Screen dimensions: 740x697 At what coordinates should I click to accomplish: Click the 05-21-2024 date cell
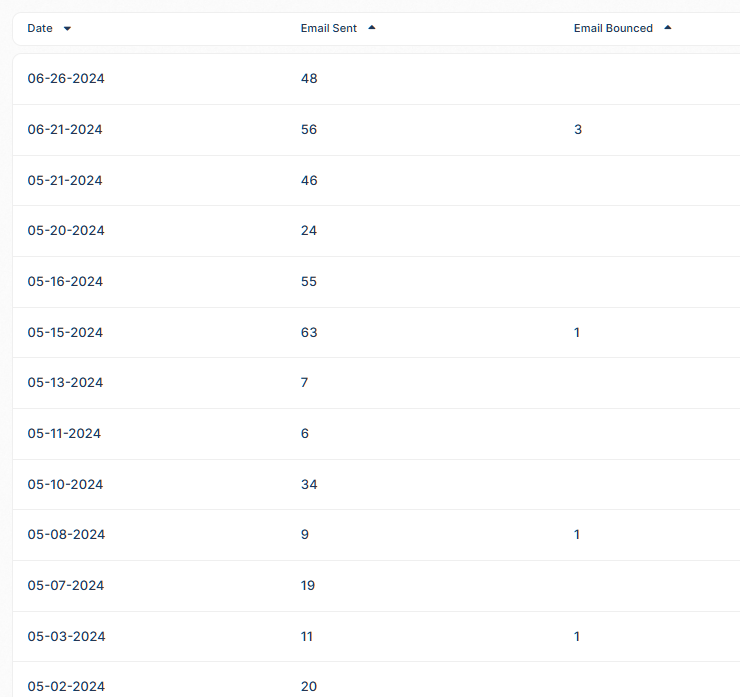point(65,181)
